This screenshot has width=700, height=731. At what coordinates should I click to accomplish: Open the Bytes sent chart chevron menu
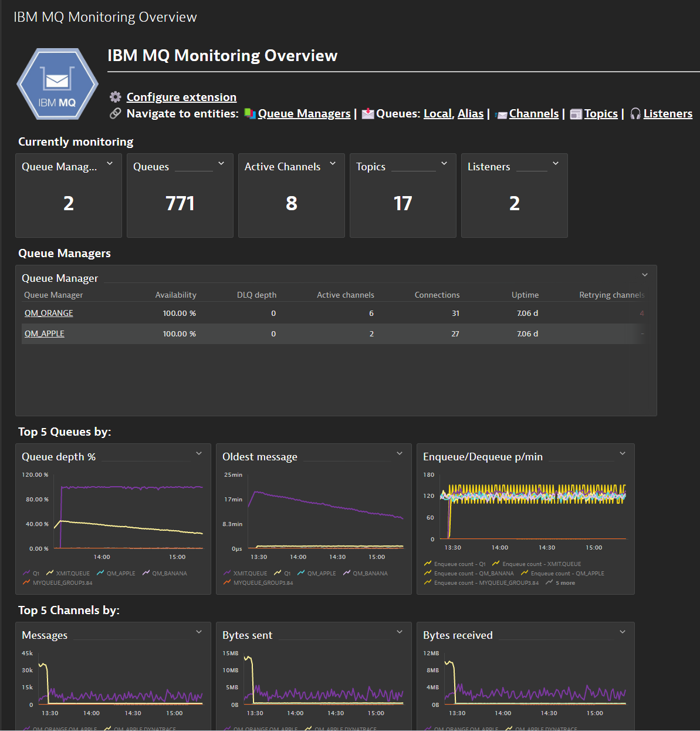tap(400, 632)
